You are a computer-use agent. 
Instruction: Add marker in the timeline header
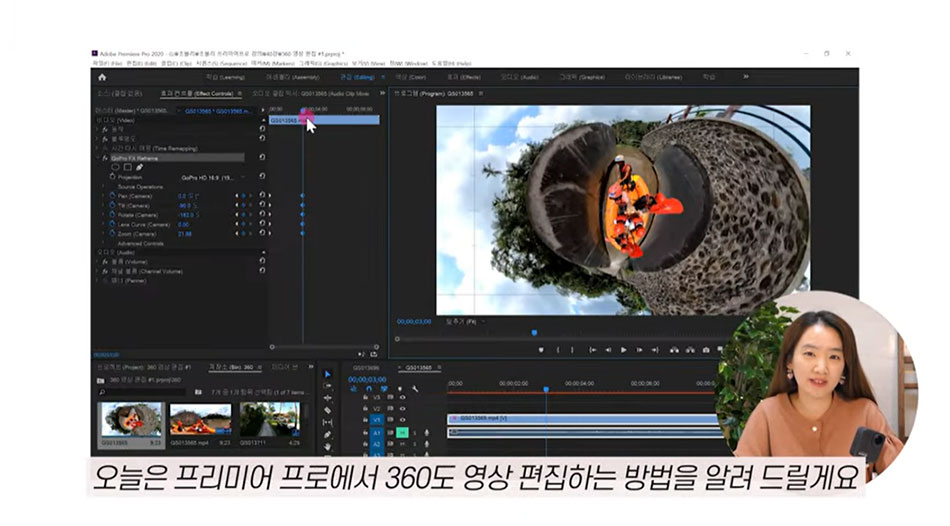click(x=399, y=388)
